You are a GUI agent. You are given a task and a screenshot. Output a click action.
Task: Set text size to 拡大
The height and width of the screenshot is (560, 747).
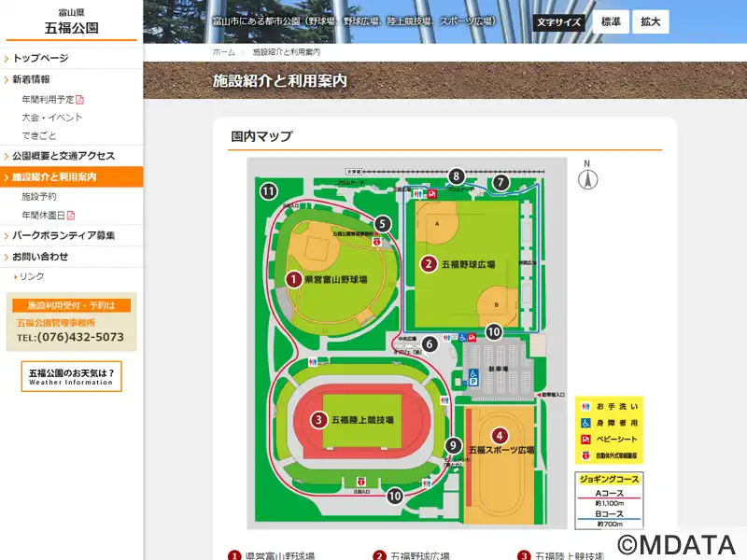(650, 21)
